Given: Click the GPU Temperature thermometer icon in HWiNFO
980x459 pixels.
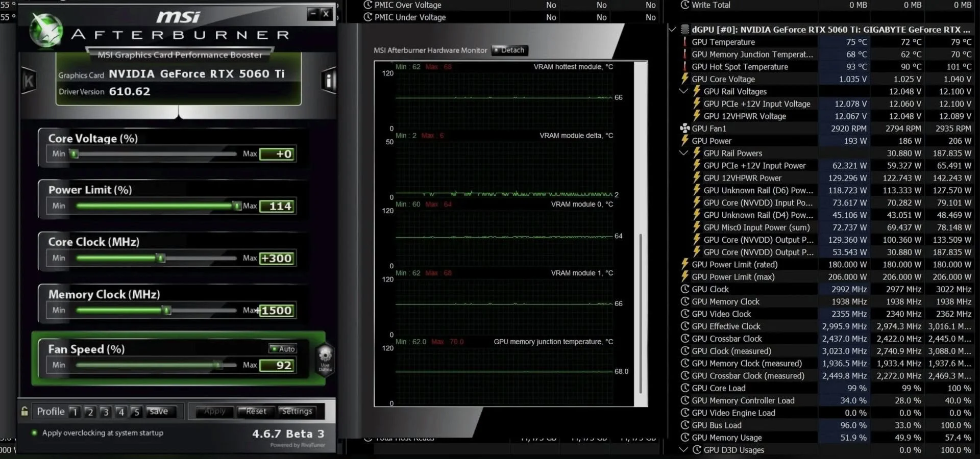Looking at the screenshot, I should pyautogui.click(x=685, y=42).
